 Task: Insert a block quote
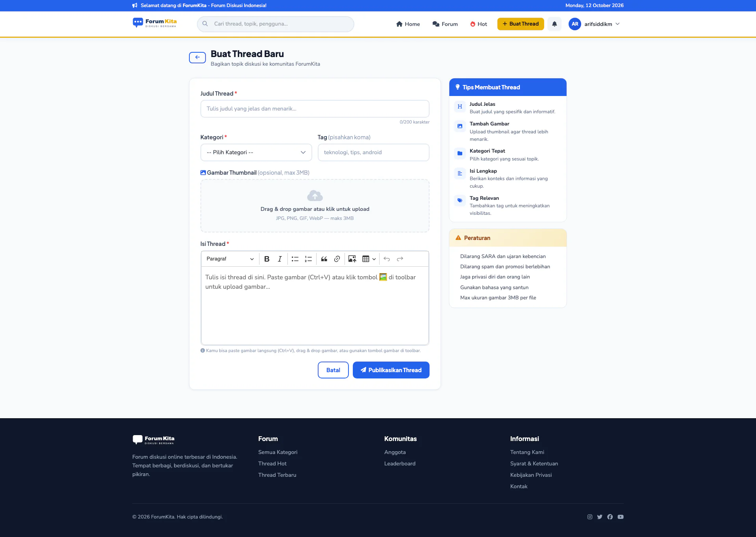click(x=324, y=259)
